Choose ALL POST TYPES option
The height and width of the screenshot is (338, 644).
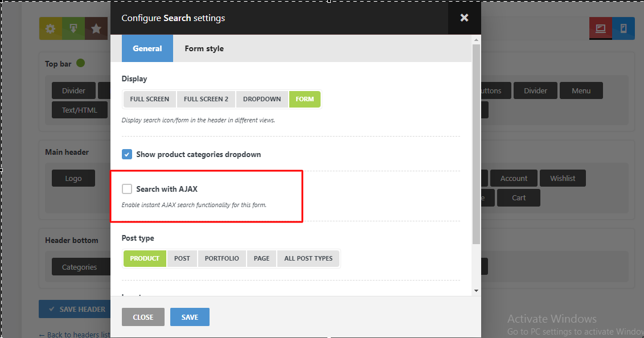point(309,258)
